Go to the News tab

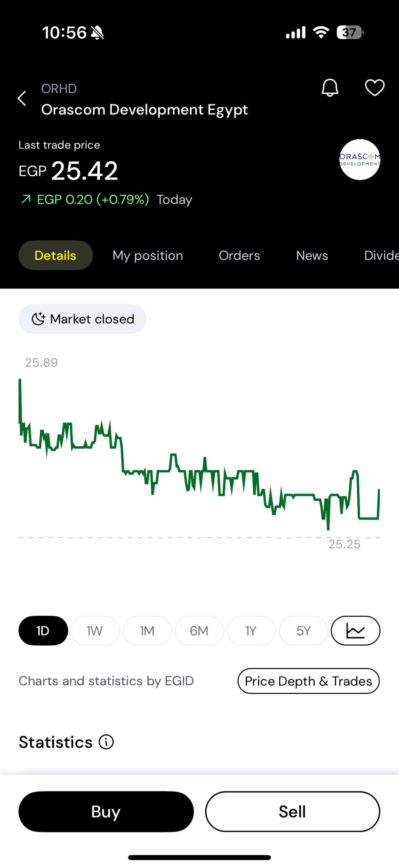pos(312,255)
